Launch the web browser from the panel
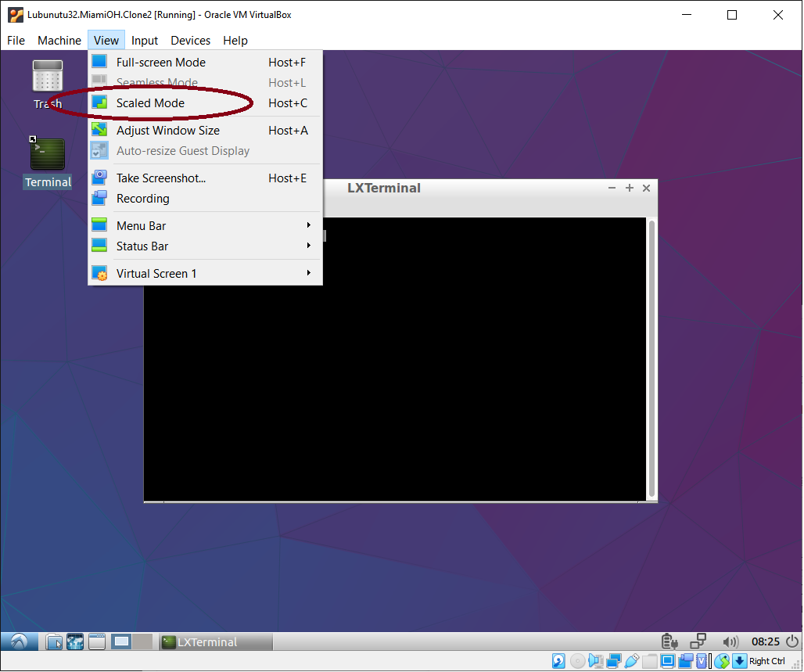Screen dimensions: 804x672 75,641
